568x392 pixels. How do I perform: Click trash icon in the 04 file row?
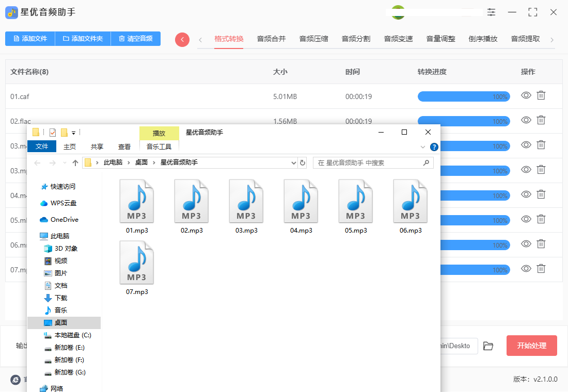point(541,194)
